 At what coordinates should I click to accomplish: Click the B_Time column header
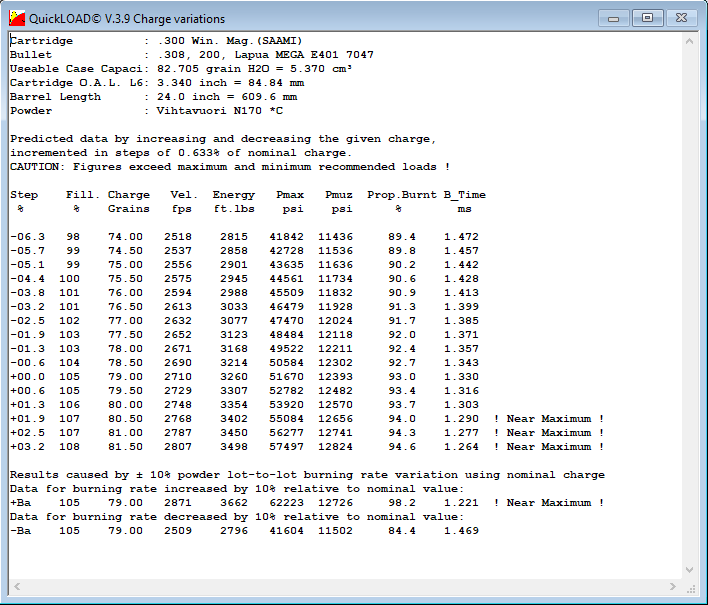point(465,195)
